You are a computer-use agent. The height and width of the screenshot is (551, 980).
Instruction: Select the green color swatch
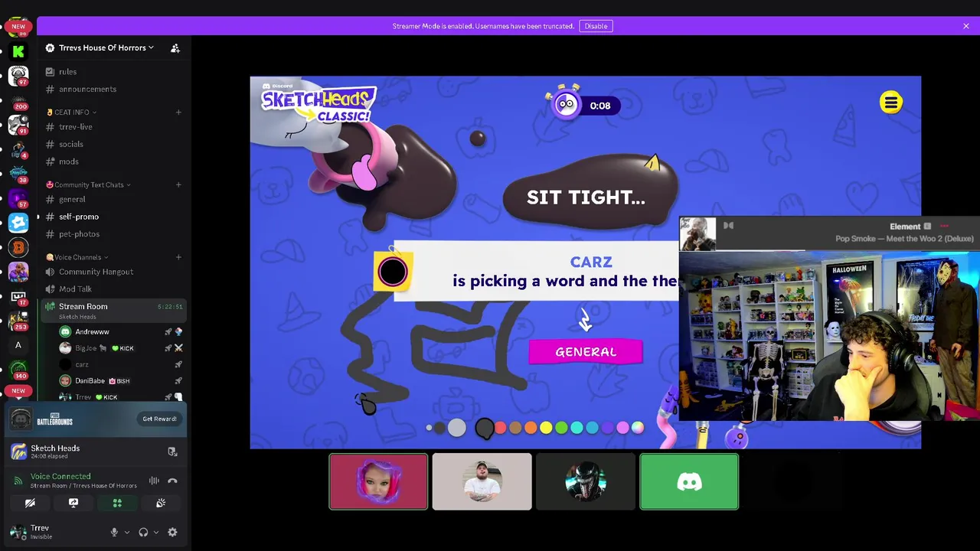click(x=561, y=428)
